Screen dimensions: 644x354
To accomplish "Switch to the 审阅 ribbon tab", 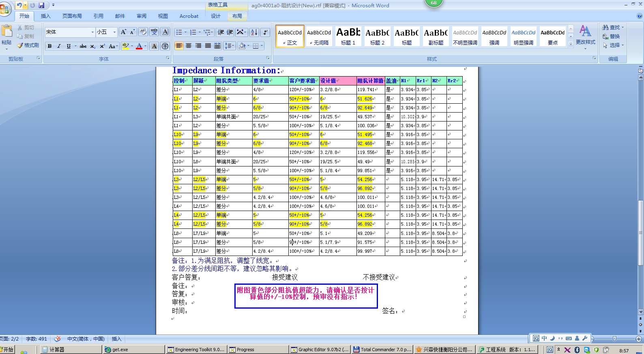I will [x=142, y=16].
